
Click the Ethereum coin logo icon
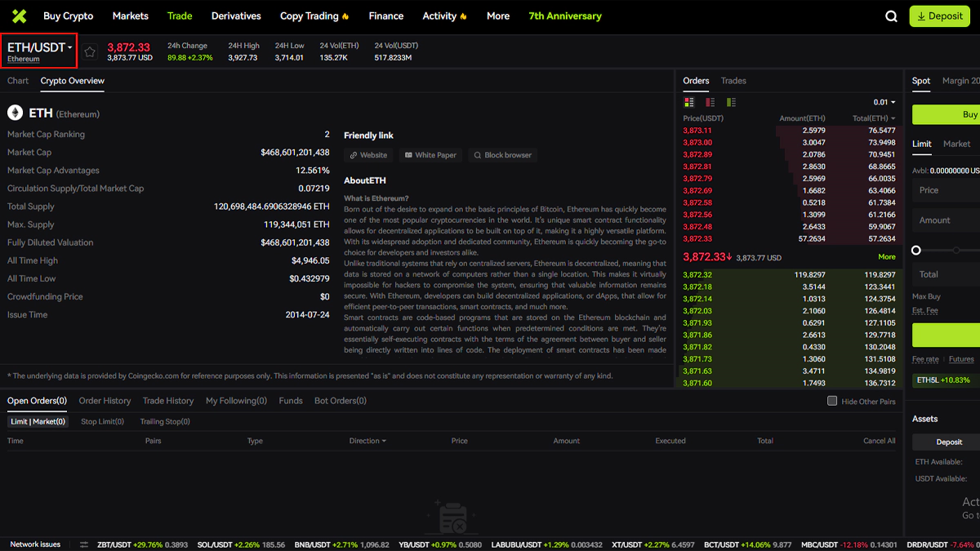coord(15,113)
